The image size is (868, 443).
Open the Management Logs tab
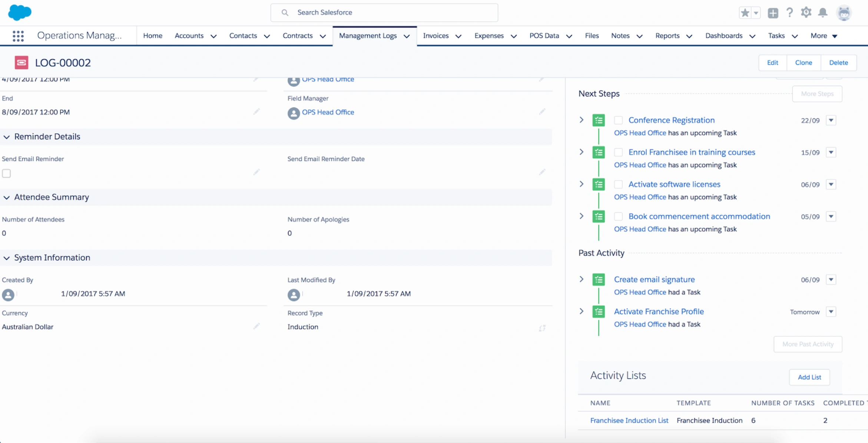click(368, 36)
